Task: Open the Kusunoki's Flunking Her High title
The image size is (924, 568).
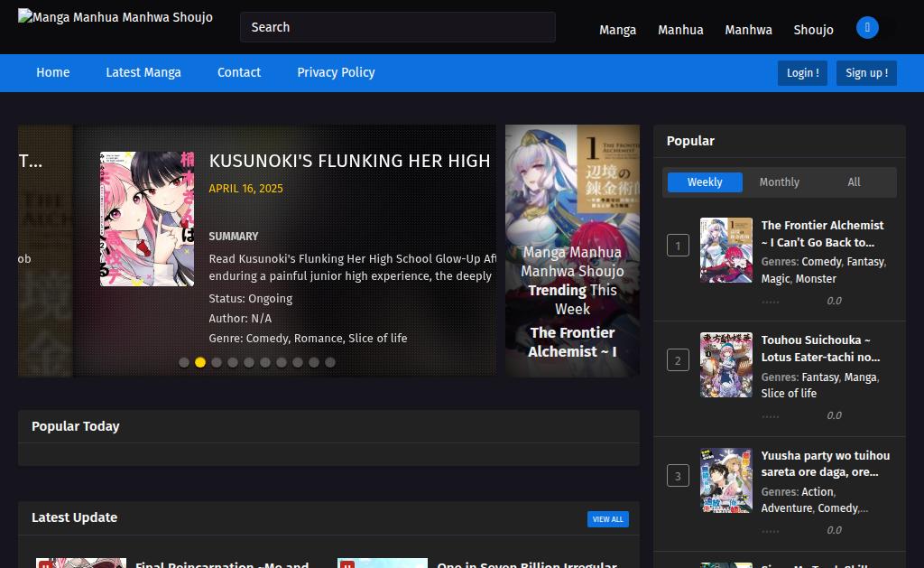Action: 349,161
